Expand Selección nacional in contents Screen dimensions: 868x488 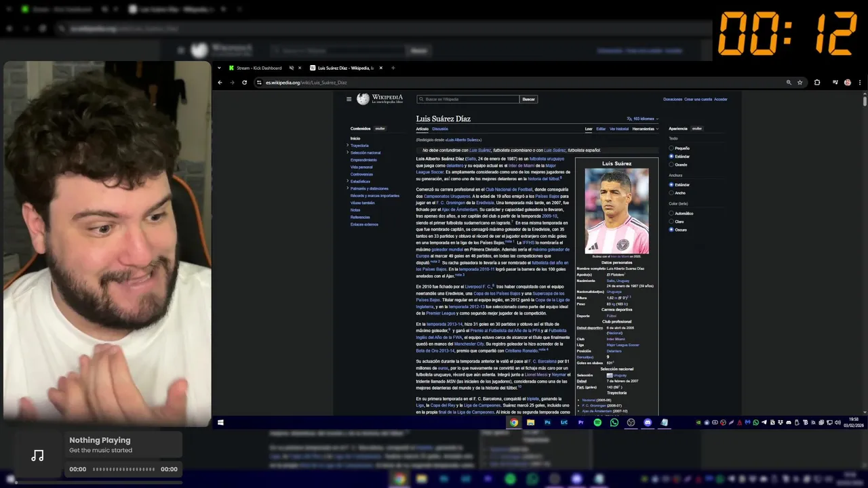pos(348,152)
